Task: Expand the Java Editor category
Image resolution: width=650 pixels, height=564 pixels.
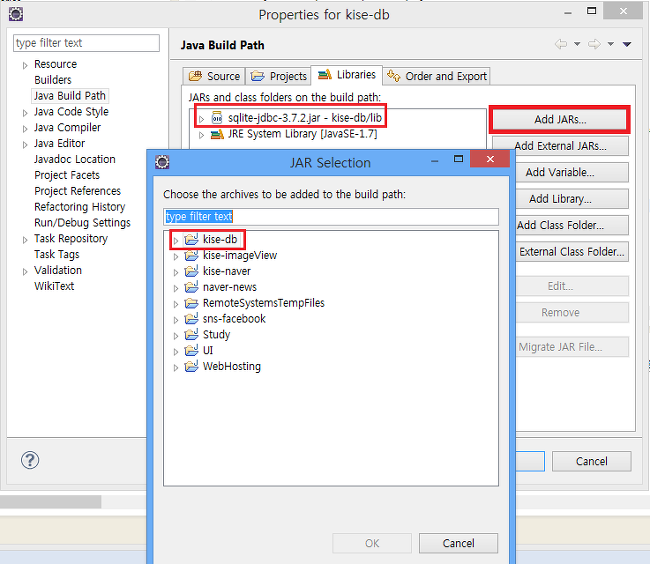Action: [25, 145]
